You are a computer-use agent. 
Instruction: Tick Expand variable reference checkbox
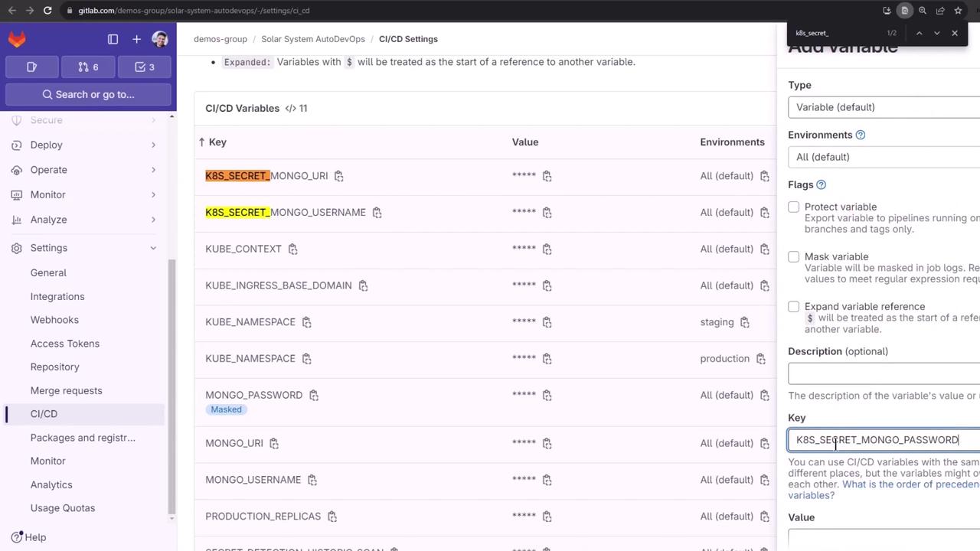(794, 307)
